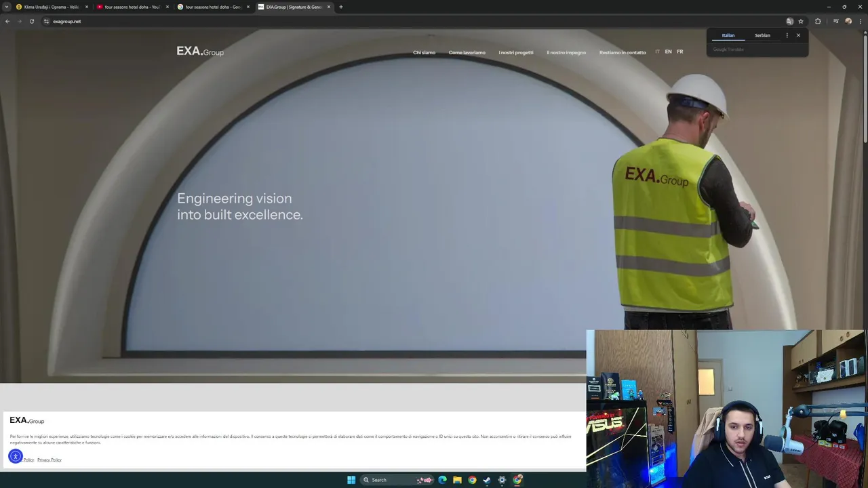
Task: Open the Come lavoriamo menu item
Action: [x=467, y=52]
